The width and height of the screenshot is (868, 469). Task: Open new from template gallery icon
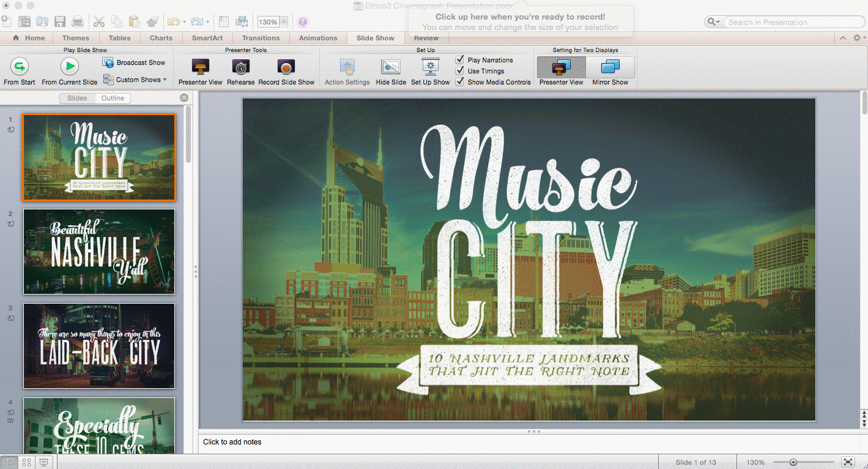coord(24,21)
